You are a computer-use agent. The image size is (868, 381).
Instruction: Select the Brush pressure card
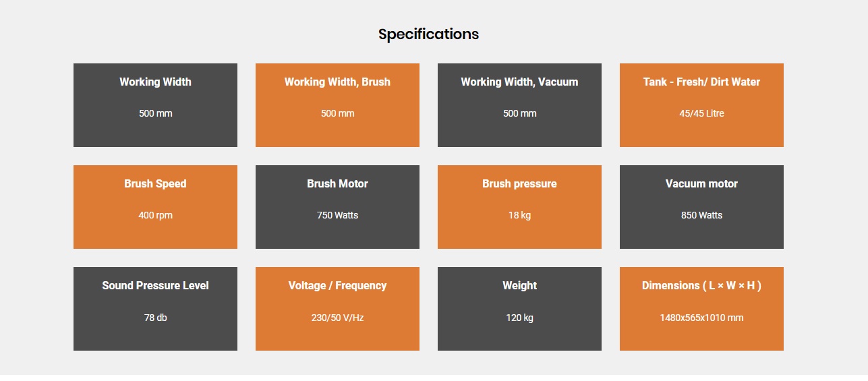519,207
